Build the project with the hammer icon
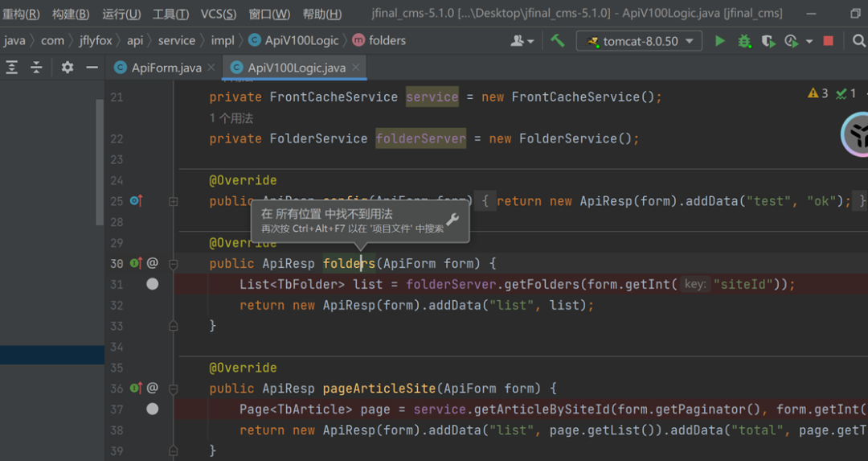868x461 pixels. [x=558, y=40]
